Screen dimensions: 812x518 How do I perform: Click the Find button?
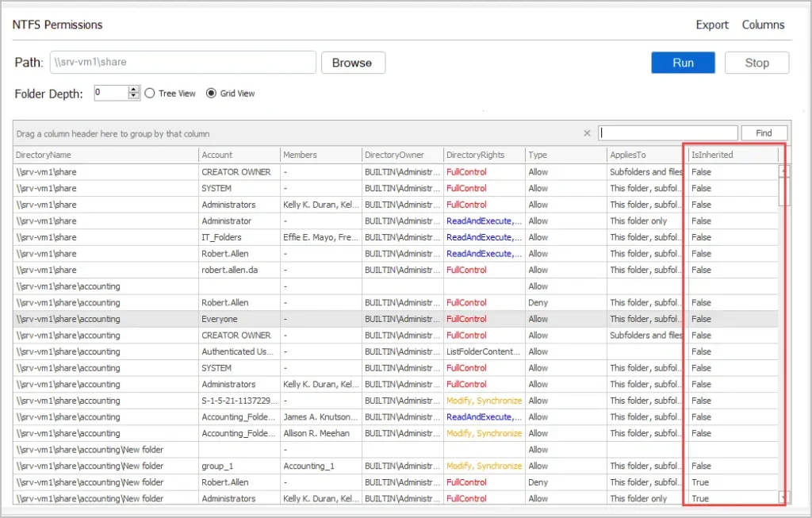[x=764, y=133]
